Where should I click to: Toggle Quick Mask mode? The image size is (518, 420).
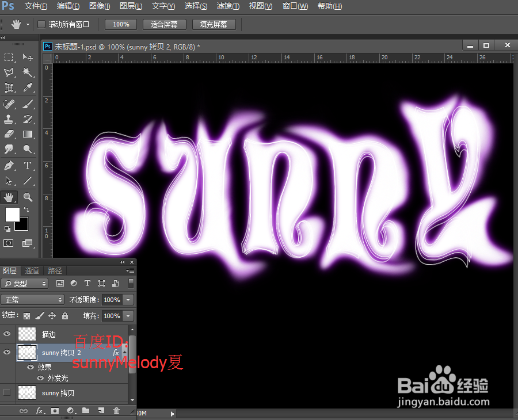8,243
